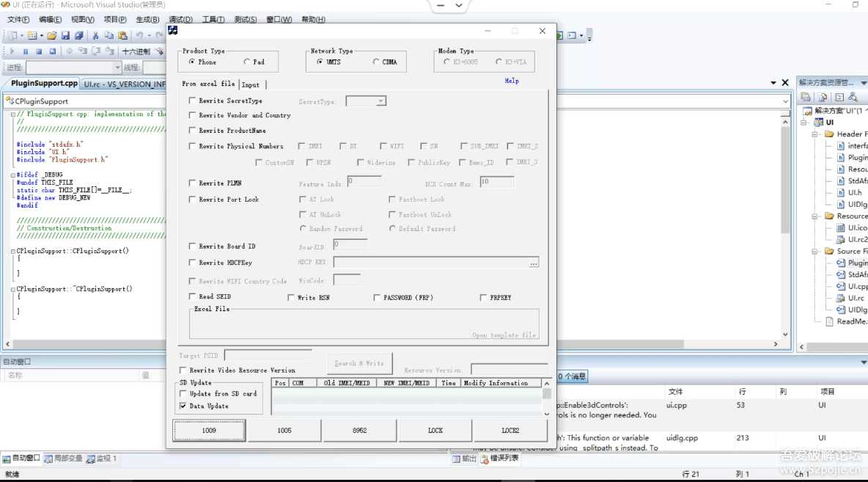Choose the CDMA network type option
The width and height of the screenshot is (868, 482).
[376, 62]
